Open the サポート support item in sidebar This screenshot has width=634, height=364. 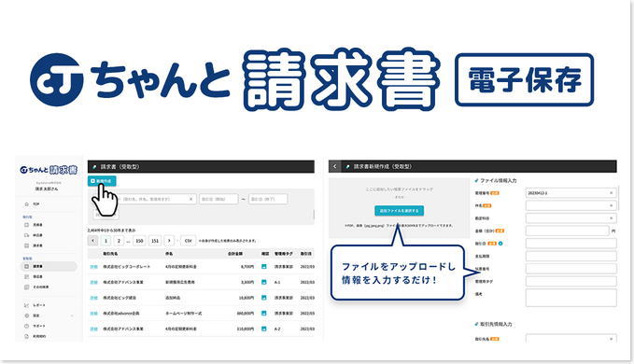[x=35, y=326]
